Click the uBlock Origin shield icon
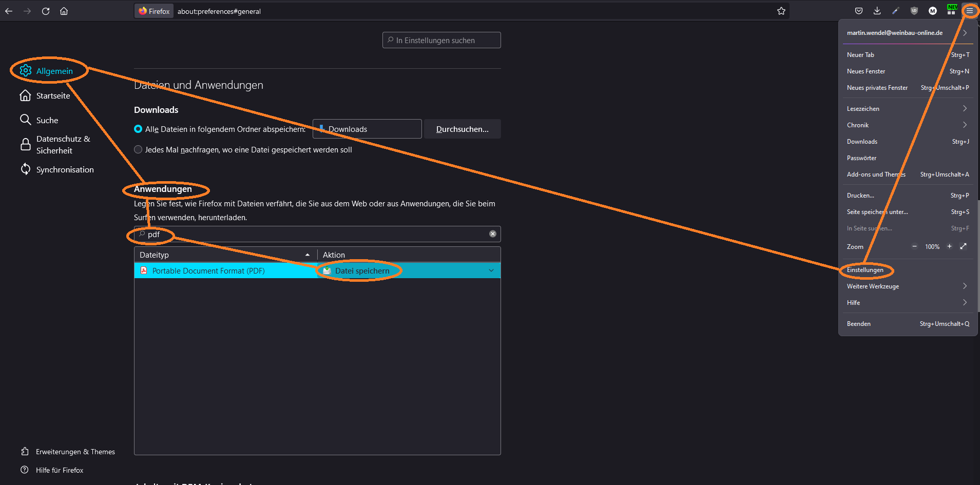Screen dimensions: 980x485 pos(914,11)
